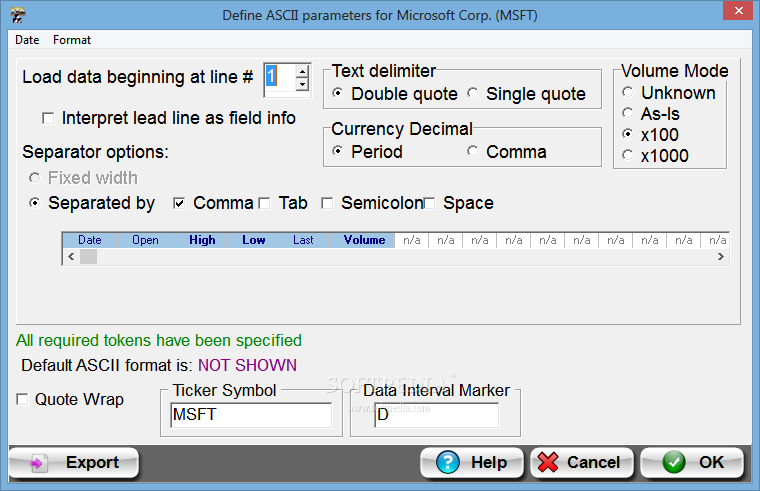The width and height of the screenshot is (760, 491).
Task: Click the High column header
Action: 202,240
